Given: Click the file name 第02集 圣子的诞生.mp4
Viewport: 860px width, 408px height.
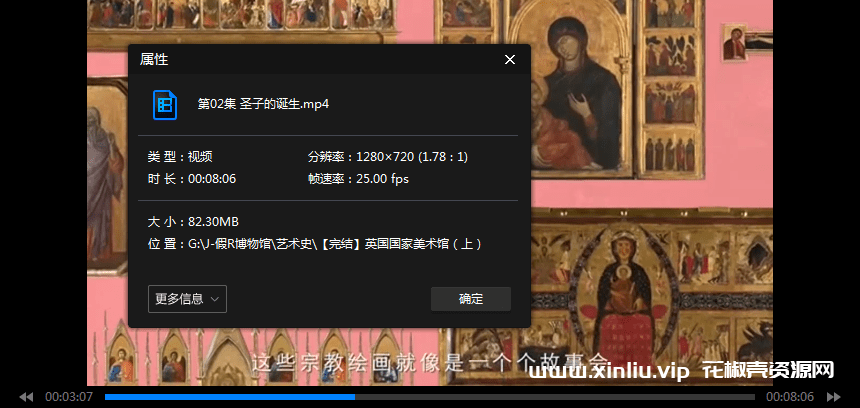Looking at the screenshot, I should click(x=263, y=104).
